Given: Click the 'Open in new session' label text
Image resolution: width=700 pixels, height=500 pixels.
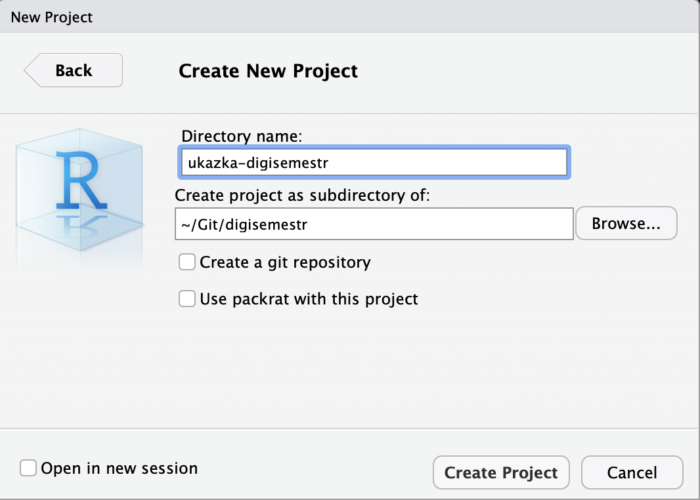Looking at the screenshot, I should (x=119, y=468).
